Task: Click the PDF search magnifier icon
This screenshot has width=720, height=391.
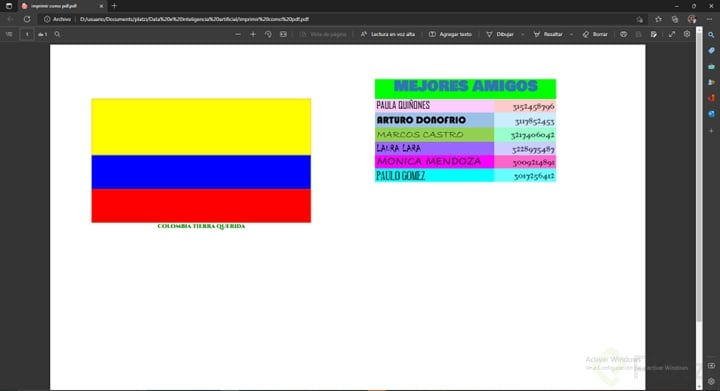Action: point(57,34)
